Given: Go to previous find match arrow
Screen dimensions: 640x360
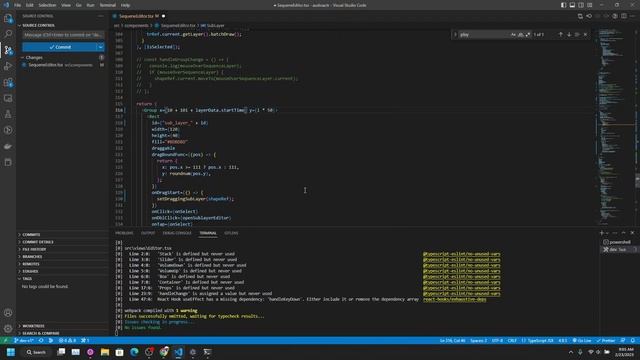Looking at the screenshot, I should point(560,35).
